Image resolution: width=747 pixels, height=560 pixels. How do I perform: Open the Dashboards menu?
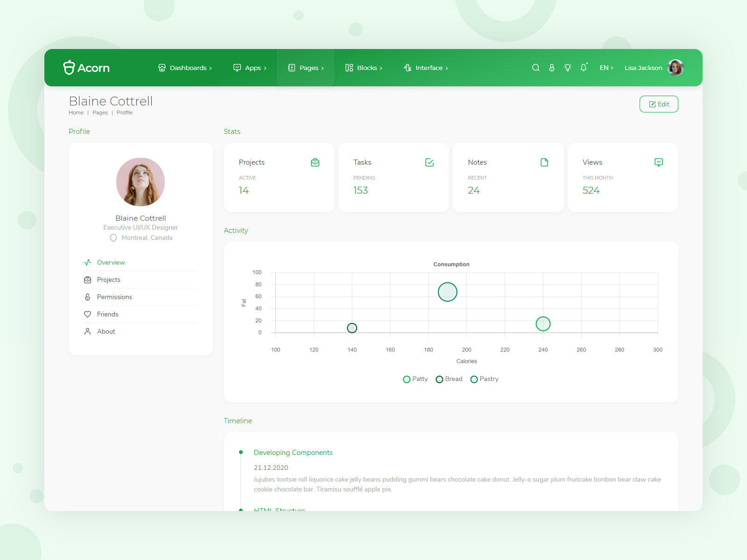click(x=187, y=68)
